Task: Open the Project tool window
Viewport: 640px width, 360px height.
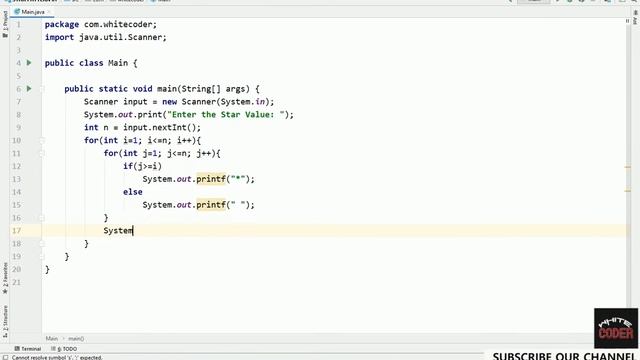Action: (x=5, y=24)
